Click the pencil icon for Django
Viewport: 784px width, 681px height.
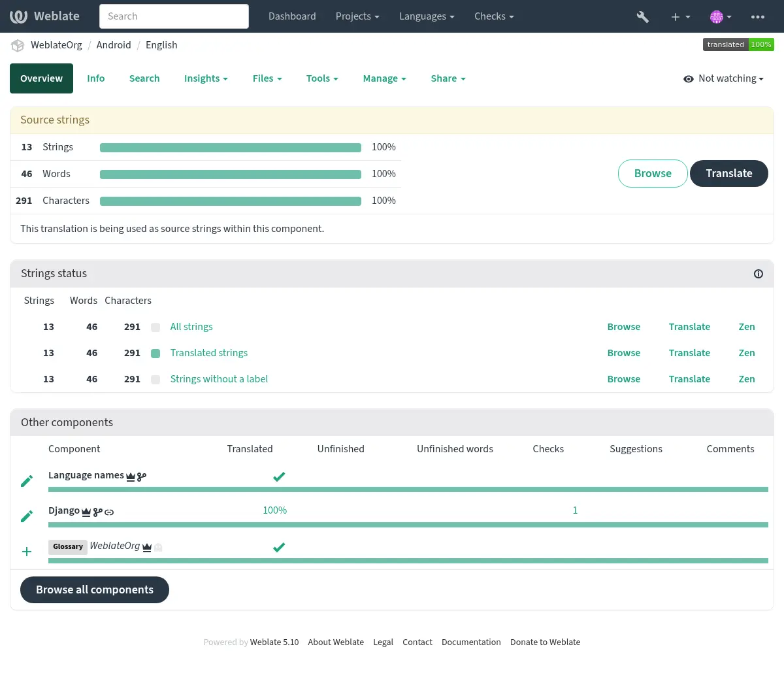click(27, 516)
